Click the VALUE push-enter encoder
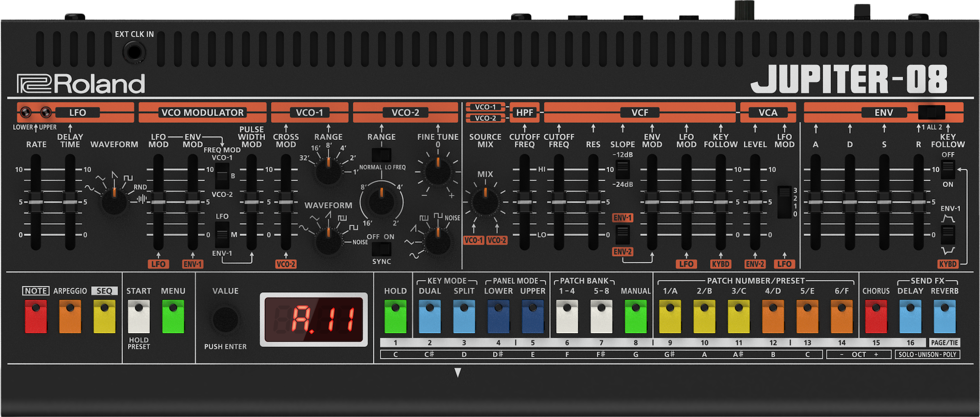 225,320
